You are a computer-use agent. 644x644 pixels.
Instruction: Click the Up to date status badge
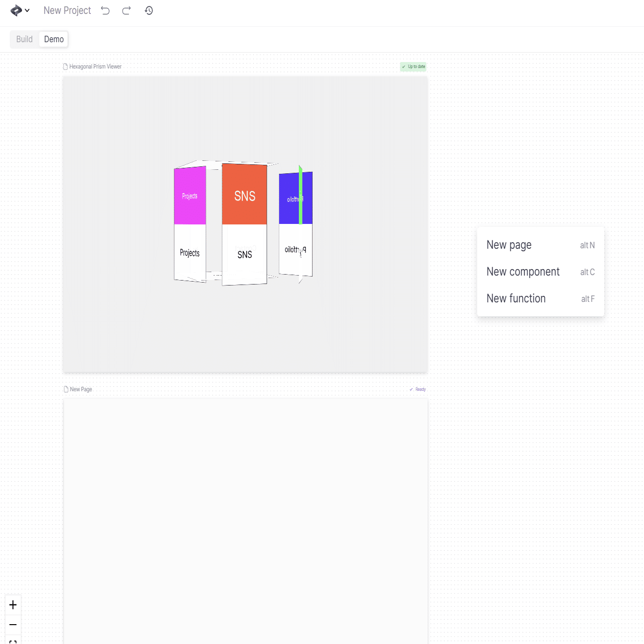coord(413,66)
